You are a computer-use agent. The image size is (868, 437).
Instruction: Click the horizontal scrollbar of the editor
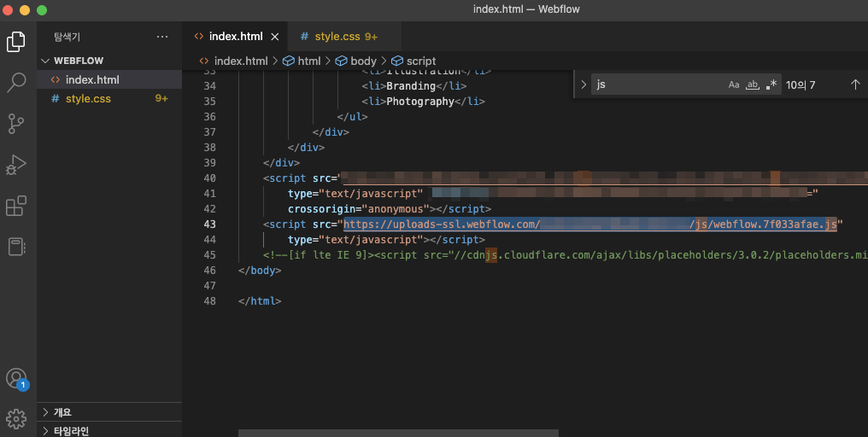tap(399, 433)
